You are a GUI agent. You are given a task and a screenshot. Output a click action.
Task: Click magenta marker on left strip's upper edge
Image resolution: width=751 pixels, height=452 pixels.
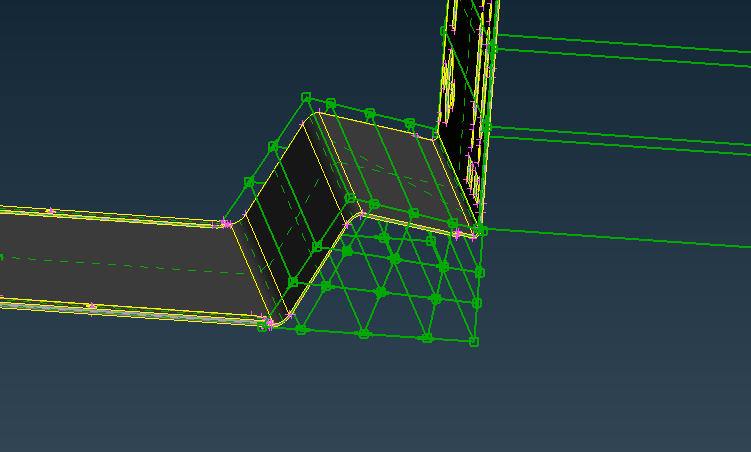pyautogui.click(x=50, y=211)
